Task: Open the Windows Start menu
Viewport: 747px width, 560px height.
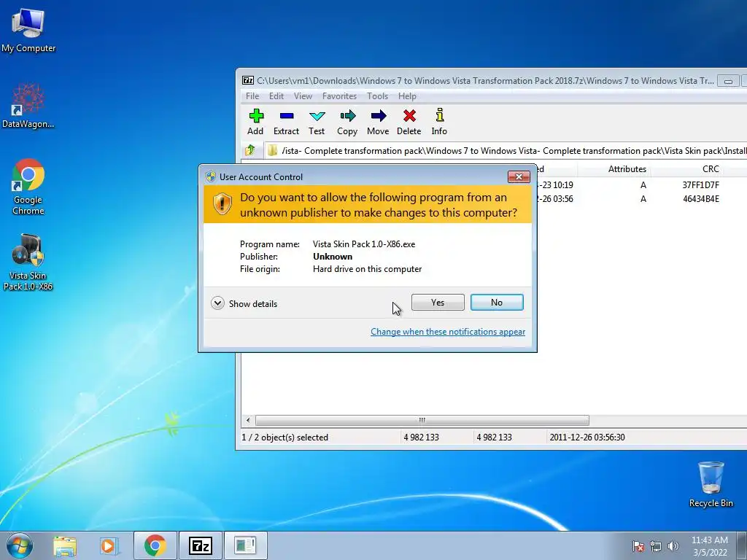Action: 20,545
